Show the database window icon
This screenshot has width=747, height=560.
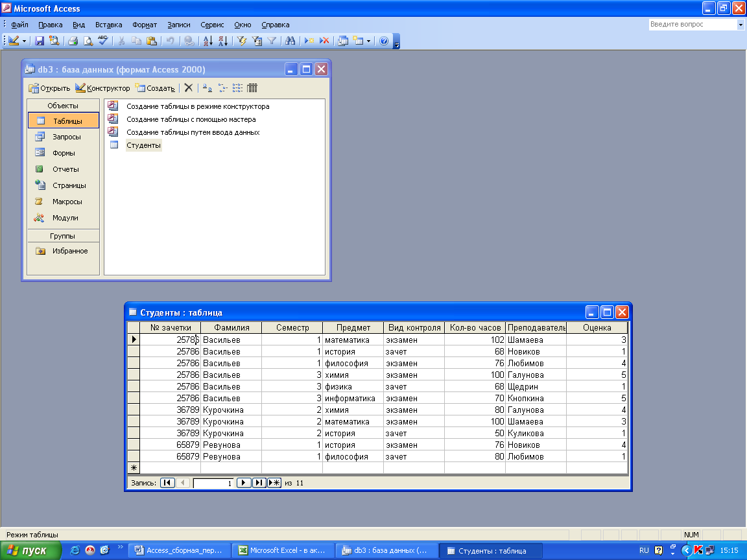pyautogui.click(x=343, y=41)
